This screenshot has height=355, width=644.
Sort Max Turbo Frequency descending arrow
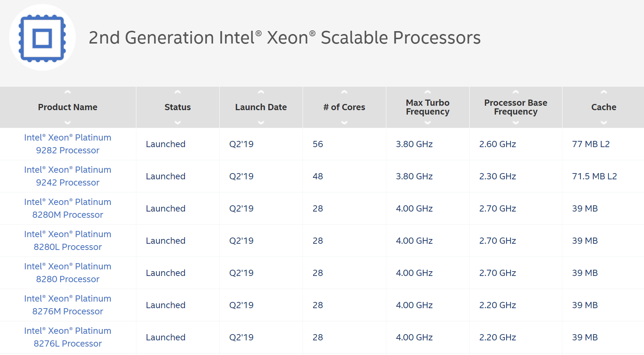pyautogui.click(x=428, y=123)
